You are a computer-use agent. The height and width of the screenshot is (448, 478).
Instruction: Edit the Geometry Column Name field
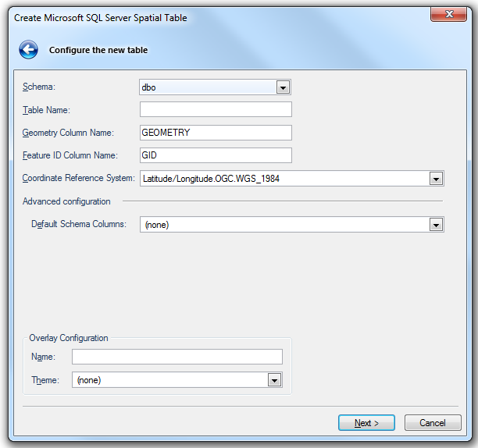tap(216, 133)
